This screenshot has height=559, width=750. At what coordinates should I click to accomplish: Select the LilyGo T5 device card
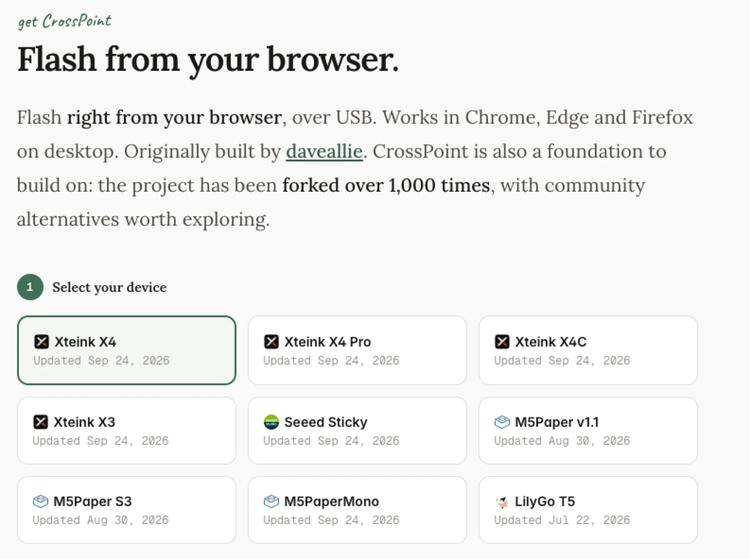(x=588, y=510)
